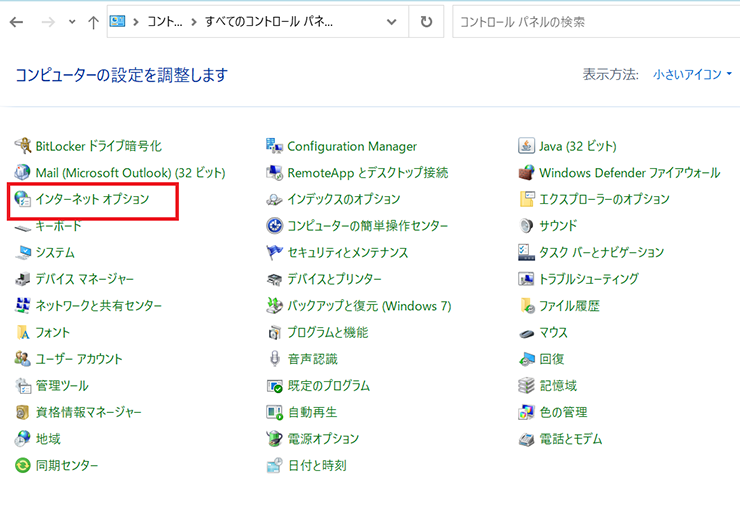The height and width of the screenshot is (508, 740).
Task: Open the ネットワークと共有センター link
Action: click(98, 306)
